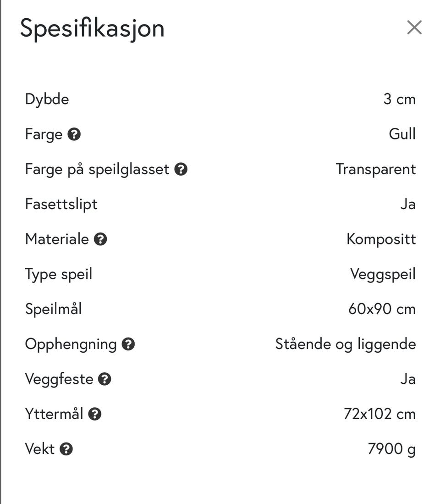Click the Stående og liggende value

tap(346, 344)
